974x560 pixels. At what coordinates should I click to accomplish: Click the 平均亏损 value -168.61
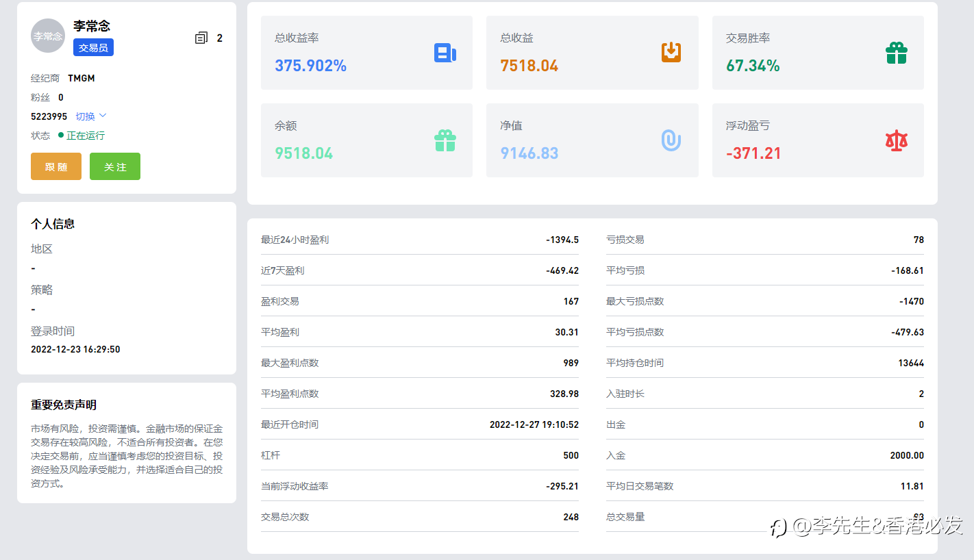click(x=908, y=270)
